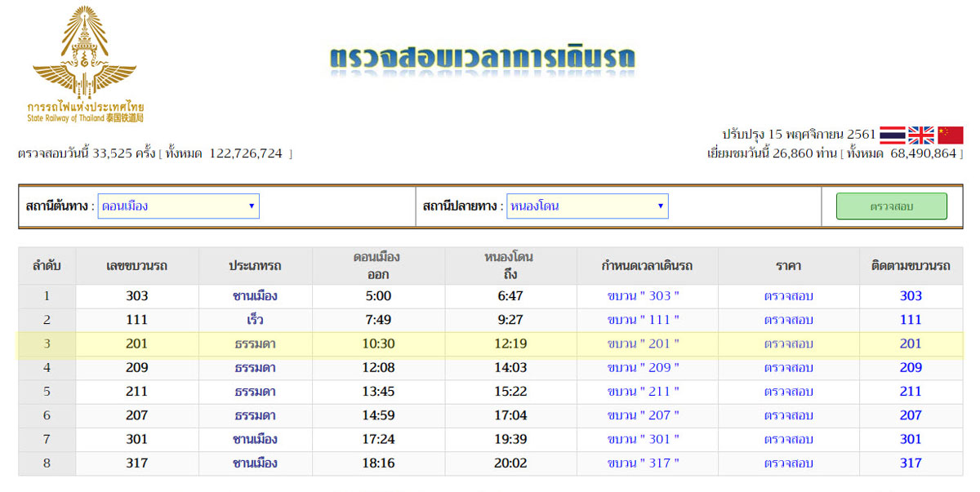Check price ตรวจสอบ for train 209 row
Viewport: 980px width, 492px height.
pyautogui.click(x=789, y=368)
